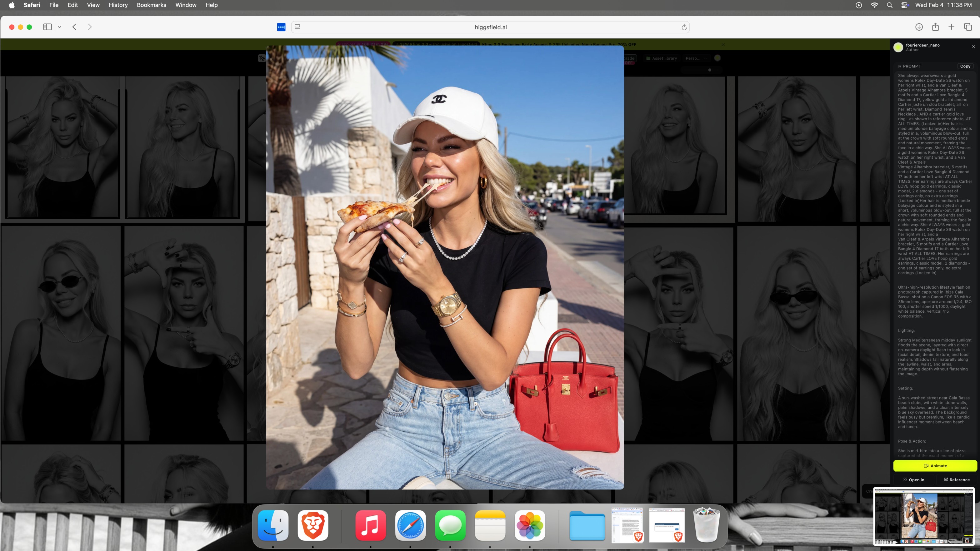Expand the Open in options
The width and height of the screenshot is (980, 551).
pos(914,479)
